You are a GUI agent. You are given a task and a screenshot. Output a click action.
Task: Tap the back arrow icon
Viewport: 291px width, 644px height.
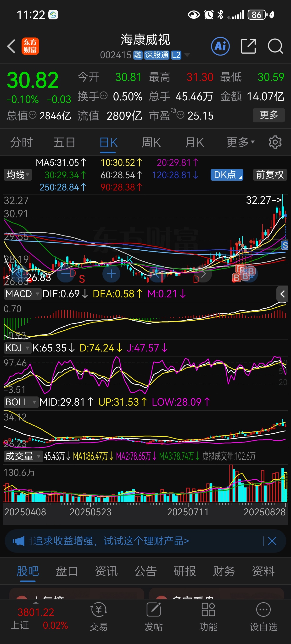(11, 46)
